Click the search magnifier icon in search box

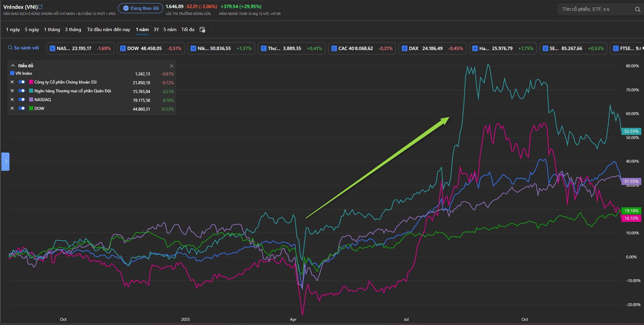[637, 9]
